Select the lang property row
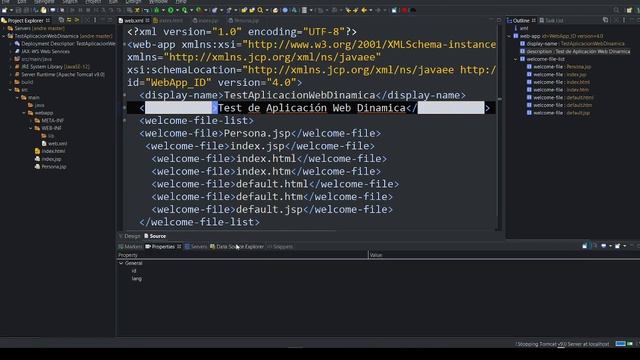Screen dimensions: 640x360 [x=137, y=279]
